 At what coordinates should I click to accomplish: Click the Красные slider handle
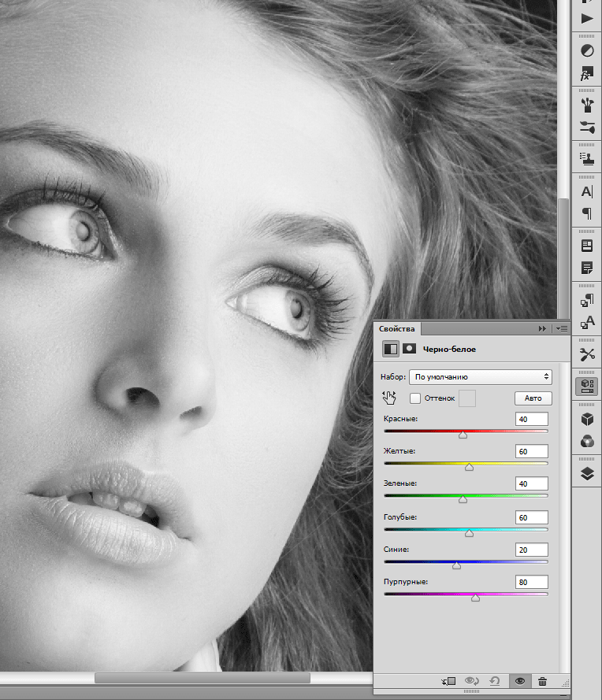[463, 434]
